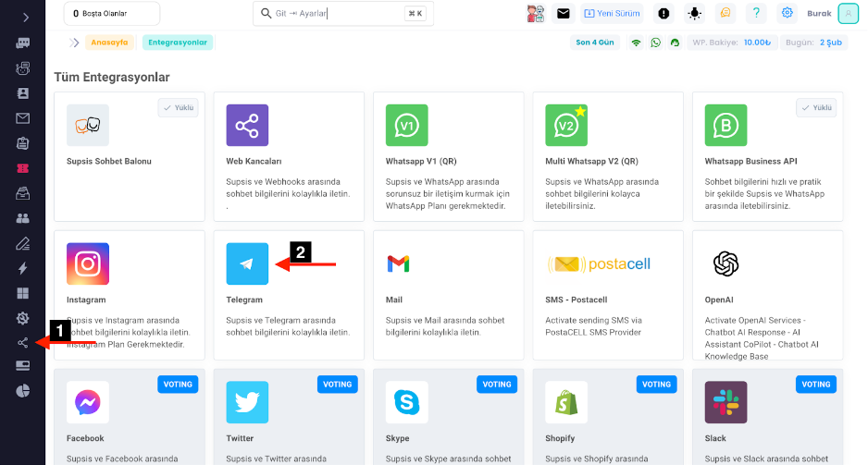Click the 'Son 4 Gün' badge

click(595, 42)
